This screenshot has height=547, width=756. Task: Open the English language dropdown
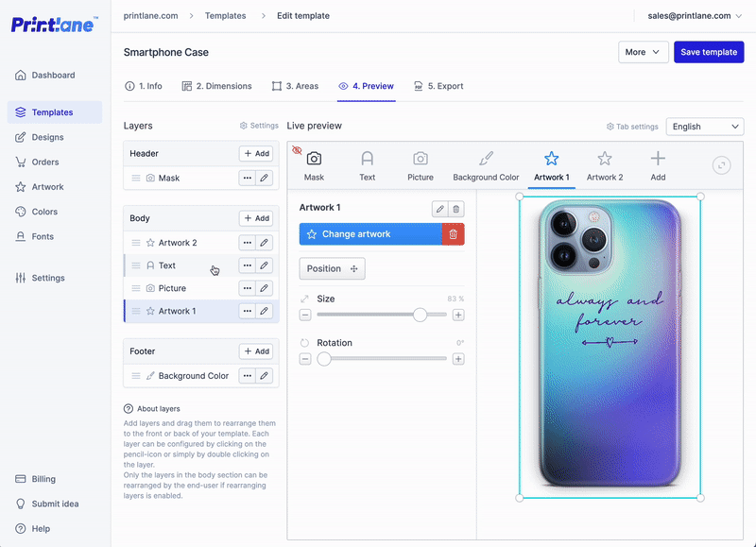(x=704, y=126)
